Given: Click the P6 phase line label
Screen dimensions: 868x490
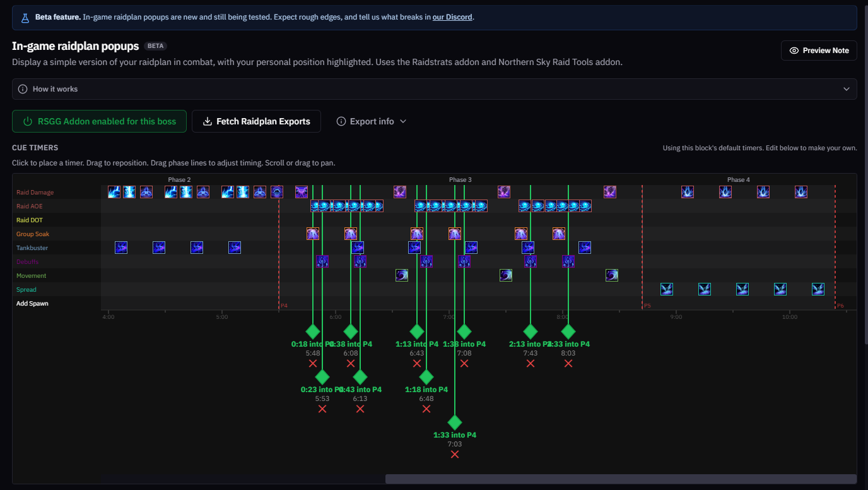Looking at the screenshot, I should [x=840, y=306].
